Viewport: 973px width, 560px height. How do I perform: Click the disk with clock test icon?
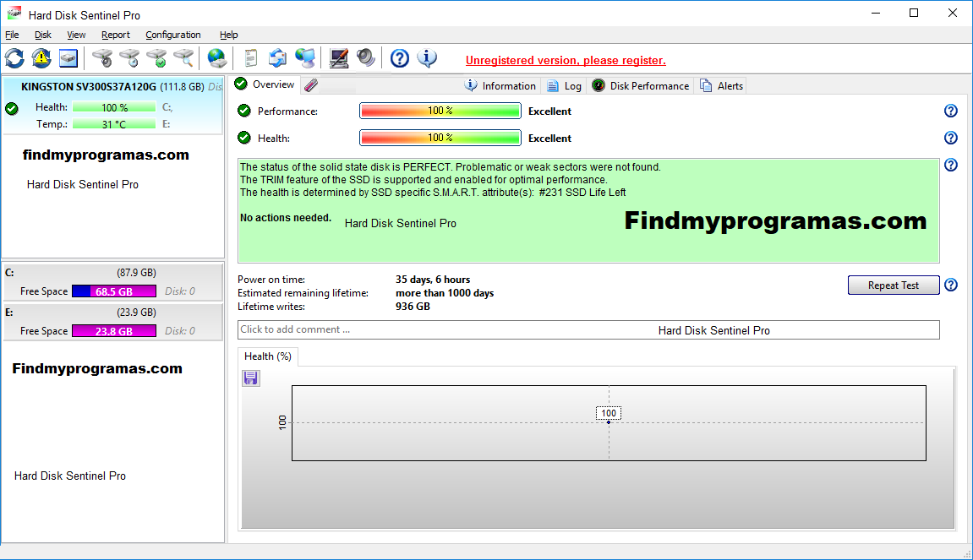coord(129,58)
